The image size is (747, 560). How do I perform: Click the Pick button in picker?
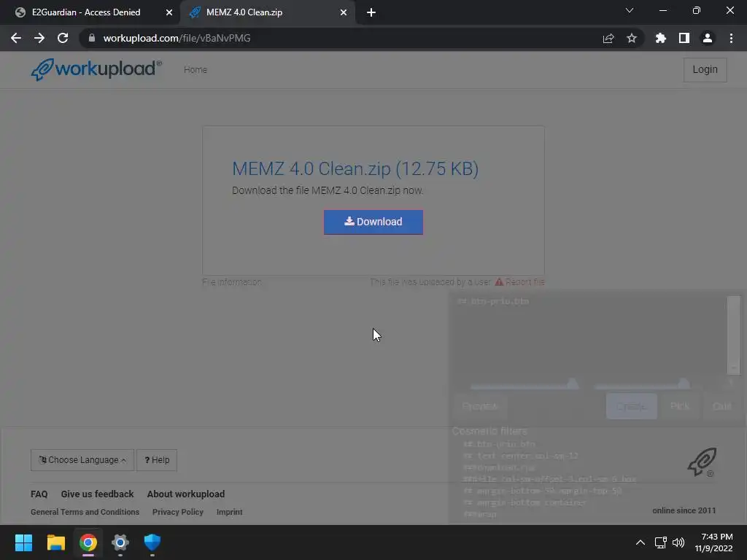coord(680,406)
